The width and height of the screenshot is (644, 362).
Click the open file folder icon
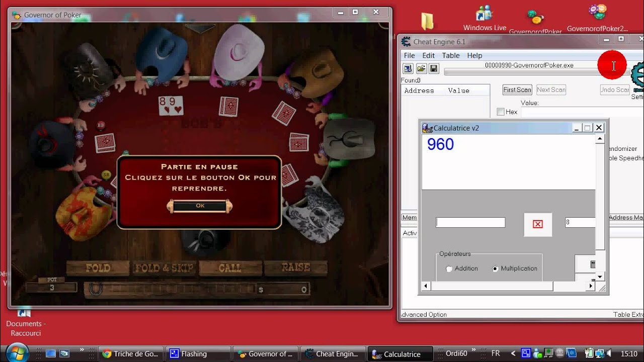point(421,68)
